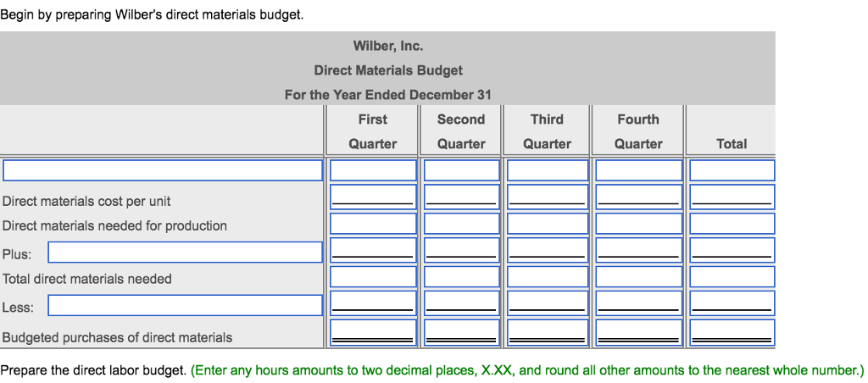Click the 'Direct Materials Budget' title text

coord(388,70)
